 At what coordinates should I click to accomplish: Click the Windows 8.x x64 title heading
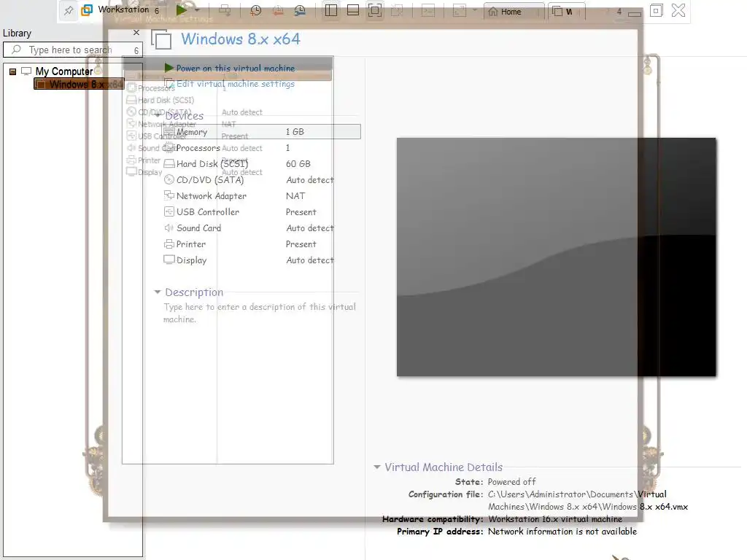click(241, 39)
